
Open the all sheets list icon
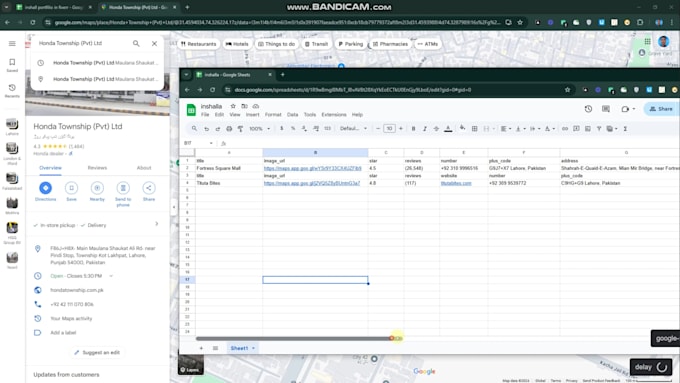[x=215, y=348]
